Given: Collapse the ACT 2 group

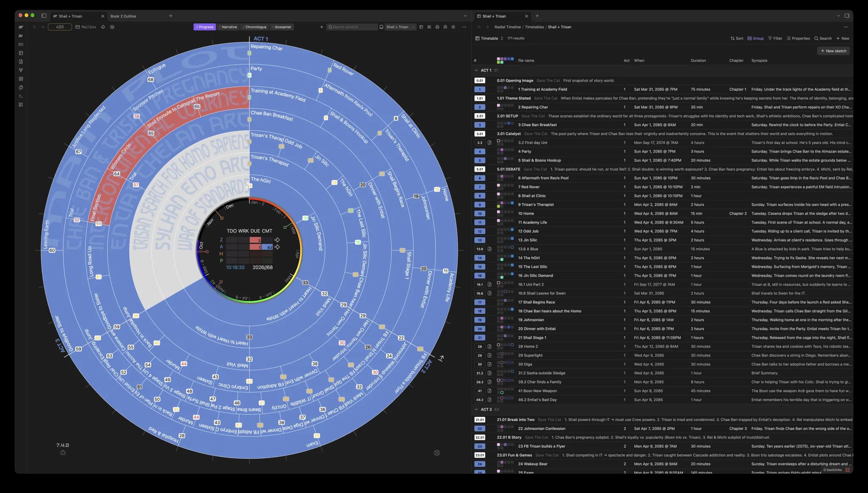Looking at the screenshot, I should pyautogui.click(x=476, y=410).
